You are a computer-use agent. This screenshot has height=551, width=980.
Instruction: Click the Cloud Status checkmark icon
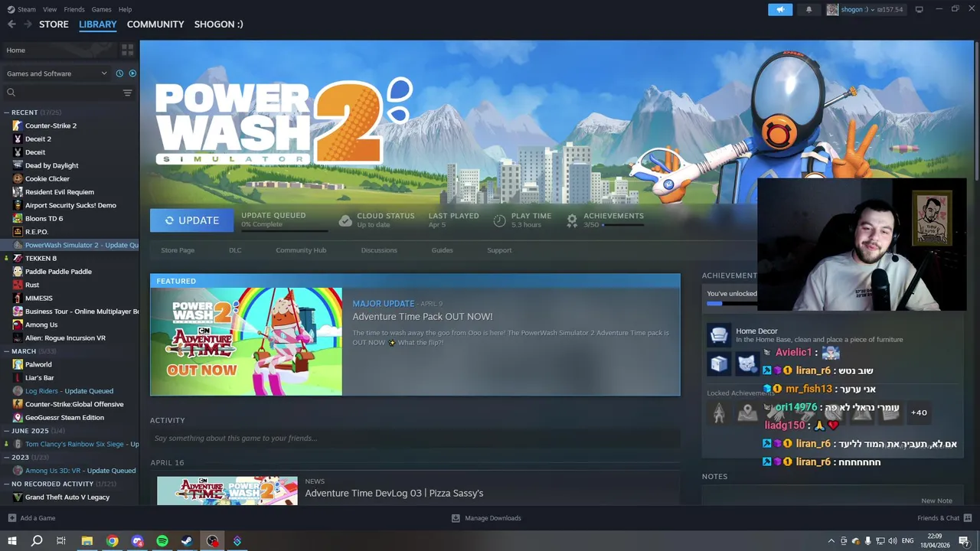[345, 220]
